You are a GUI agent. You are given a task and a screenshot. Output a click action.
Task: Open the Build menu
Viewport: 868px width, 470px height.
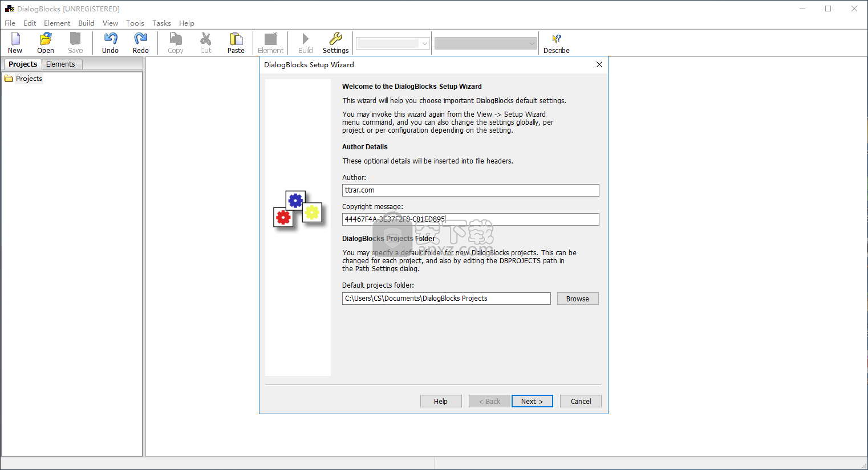click(86, 23)
